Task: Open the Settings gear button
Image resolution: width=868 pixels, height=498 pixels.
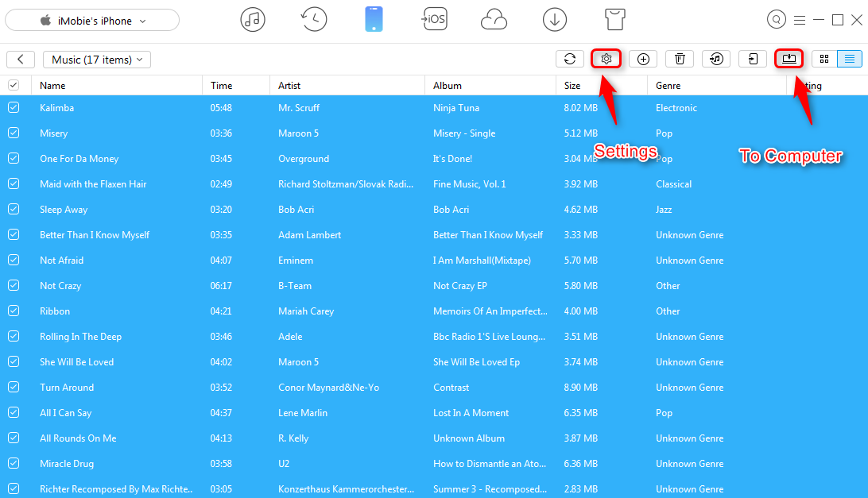Action: (x=606, y=59)
